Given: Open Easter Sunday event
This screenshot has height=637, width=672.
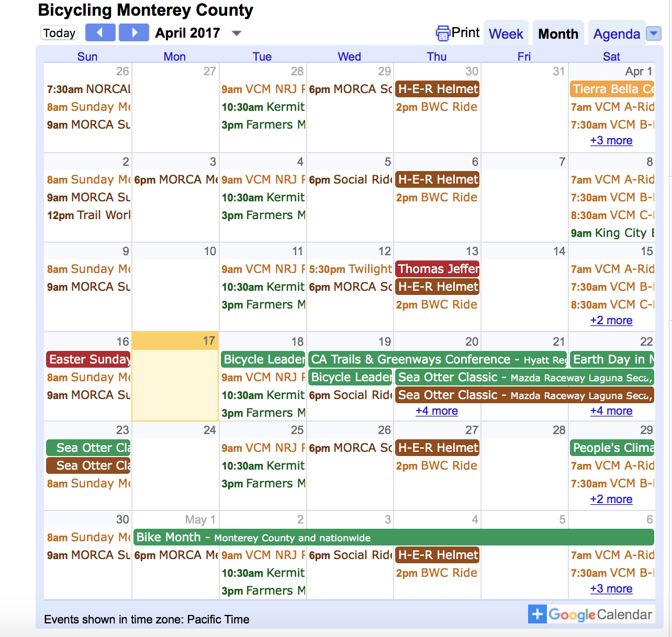Looking at the screenshot, I should [x=88, y=359].
